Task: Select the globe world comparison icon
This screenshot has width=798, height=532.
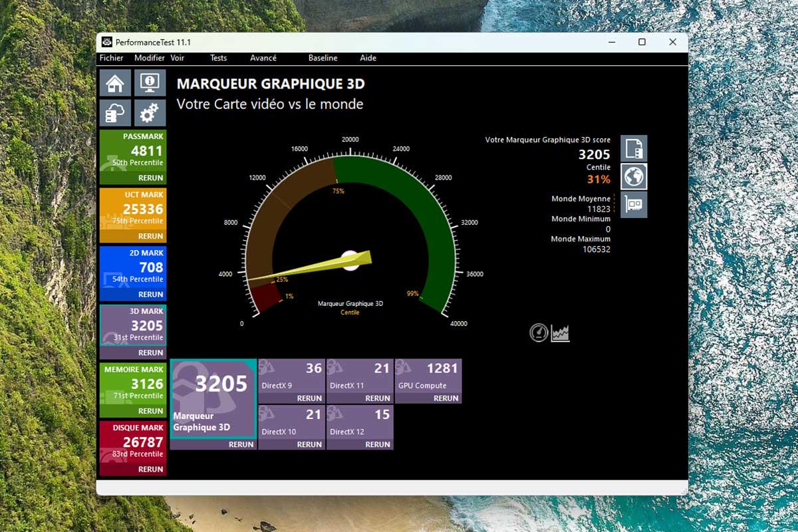Action: pyautogui.click(x=634, y=177)
